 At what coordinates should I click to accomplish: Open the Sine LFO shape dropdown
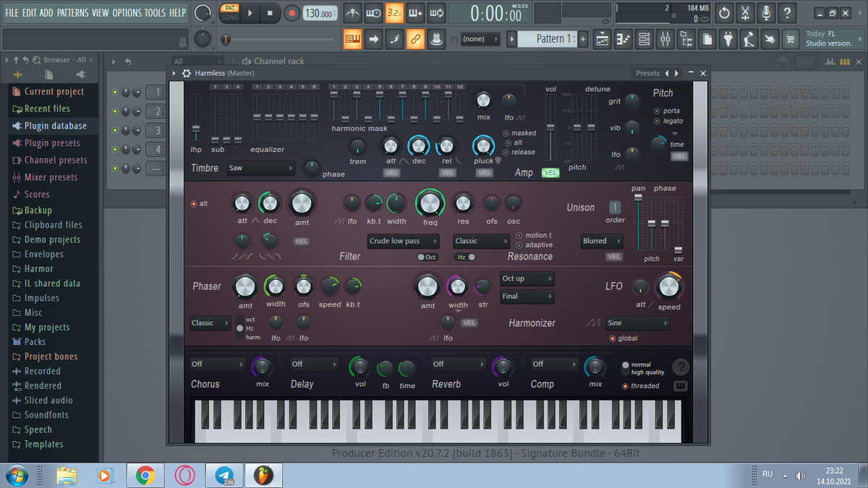point(637,323)
